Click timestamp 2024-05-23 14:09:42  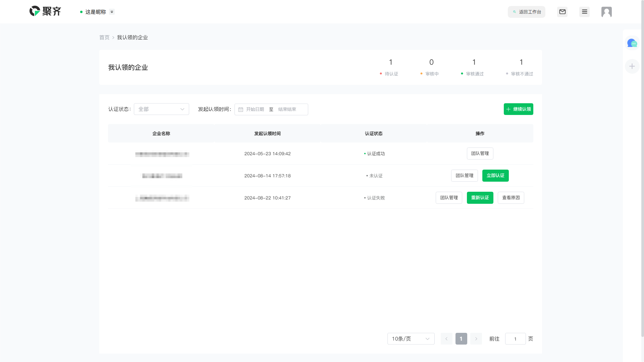point(267,154)
